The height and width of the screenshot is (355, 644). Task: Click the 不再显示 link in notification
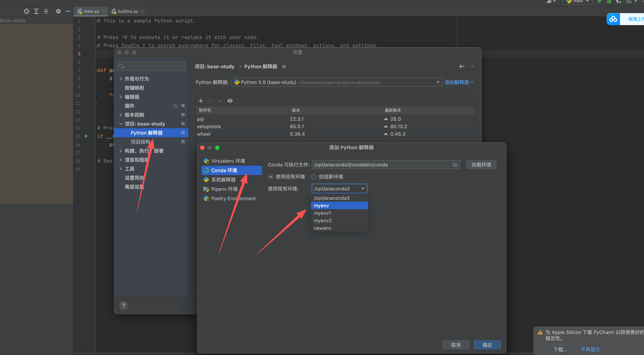coord(590,350)
